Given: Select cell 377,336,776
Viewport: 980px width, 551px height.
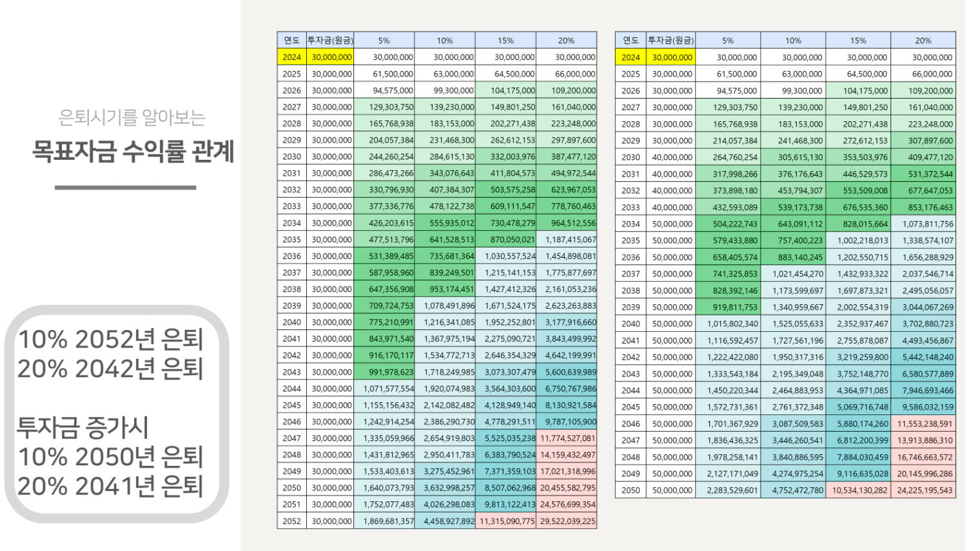Looking at the screenshot, I should click(384, 206).
